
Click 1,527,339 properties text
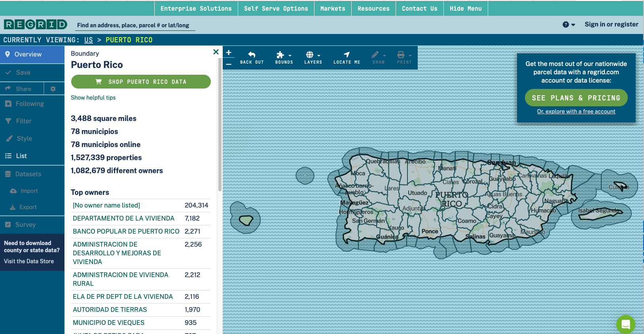(106, 157)
